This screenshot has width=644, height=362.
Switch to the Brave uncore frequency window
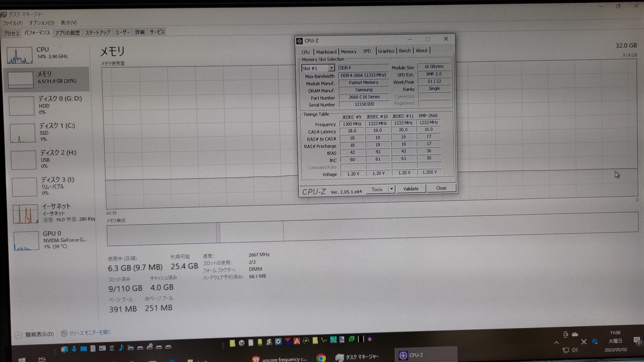tap(280, 359)
